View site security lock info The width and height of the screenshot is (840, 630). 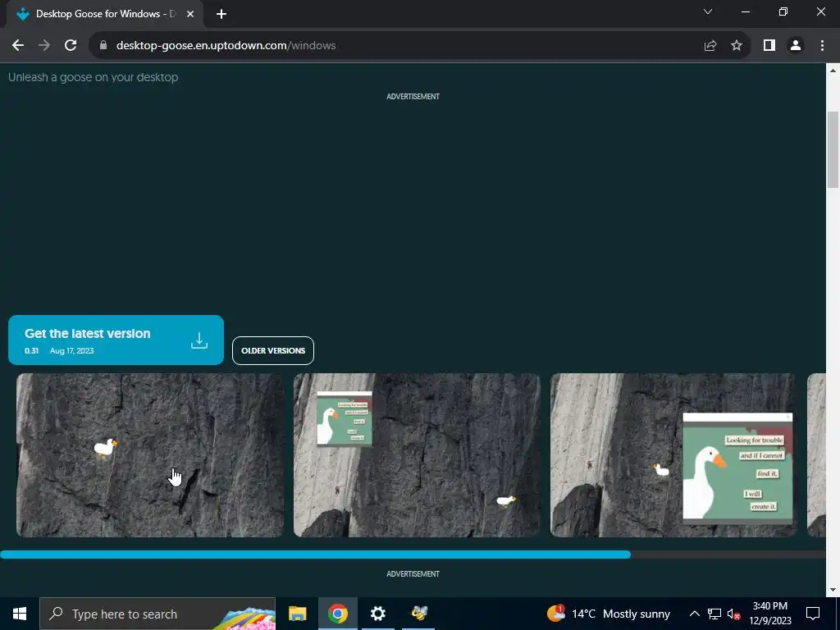(x=103, y=46)
